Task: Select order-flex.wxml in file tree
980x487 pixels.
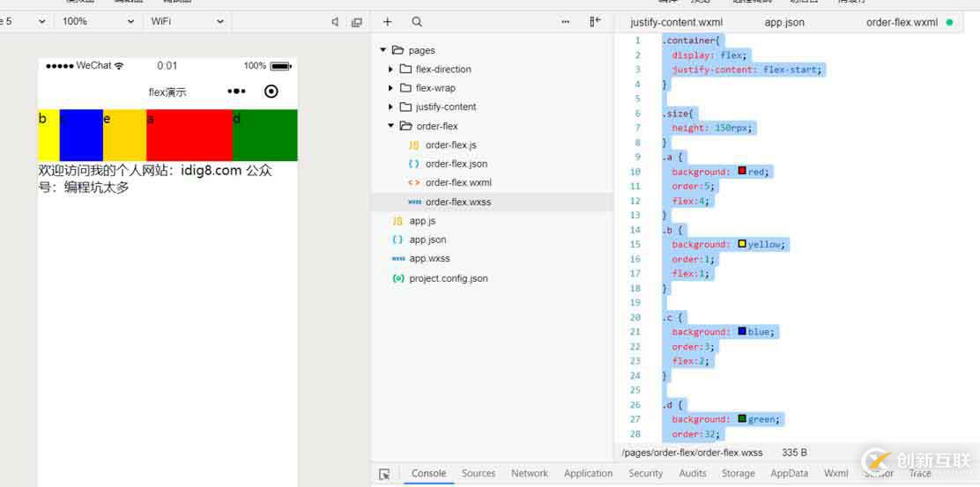Action: coord(492,183)
